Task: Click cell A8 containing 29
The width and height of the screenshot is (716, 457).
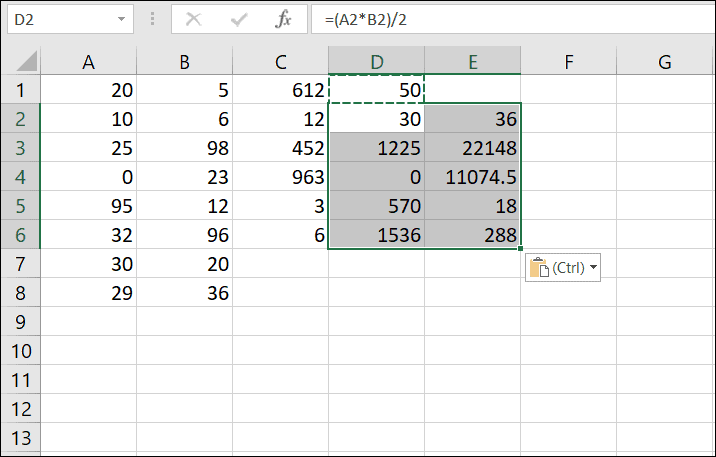Action: [89, 293]
